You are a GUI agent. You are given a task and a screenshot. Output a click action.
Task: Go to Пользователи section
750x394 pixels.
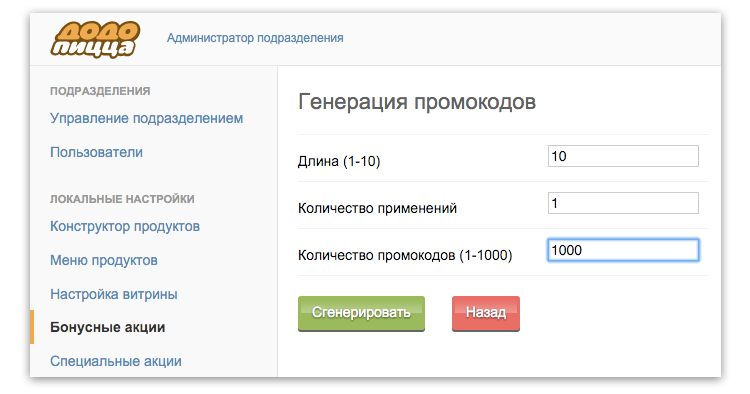click(96, 152)
